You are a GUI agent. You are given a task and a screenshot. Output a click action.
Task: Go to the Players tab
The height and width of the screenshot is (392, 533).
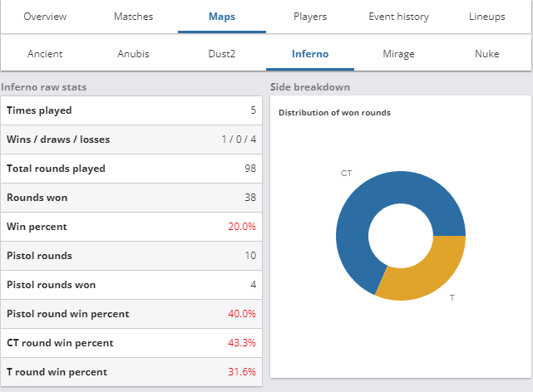tap(310, 17)
